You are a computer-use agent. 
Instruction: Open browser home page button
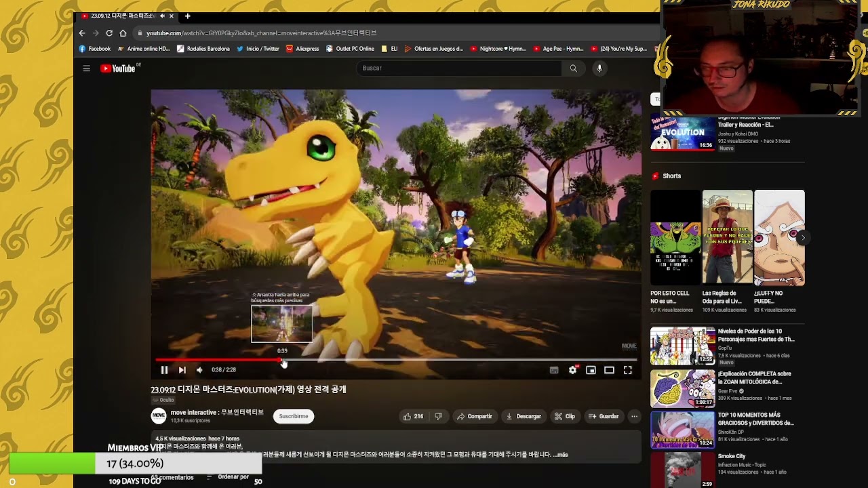coord(123,33)
